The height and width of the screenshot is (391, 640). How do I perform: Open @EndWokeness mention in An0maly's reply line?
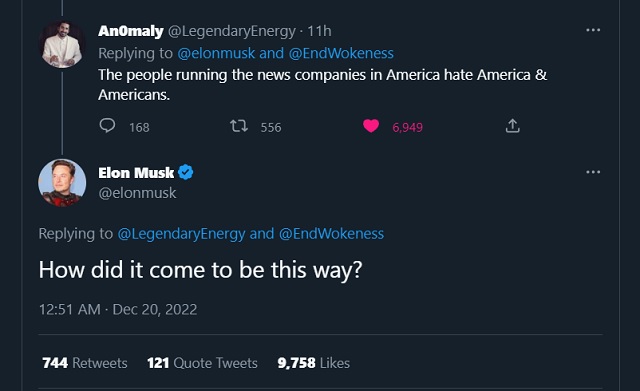[341, 53]
